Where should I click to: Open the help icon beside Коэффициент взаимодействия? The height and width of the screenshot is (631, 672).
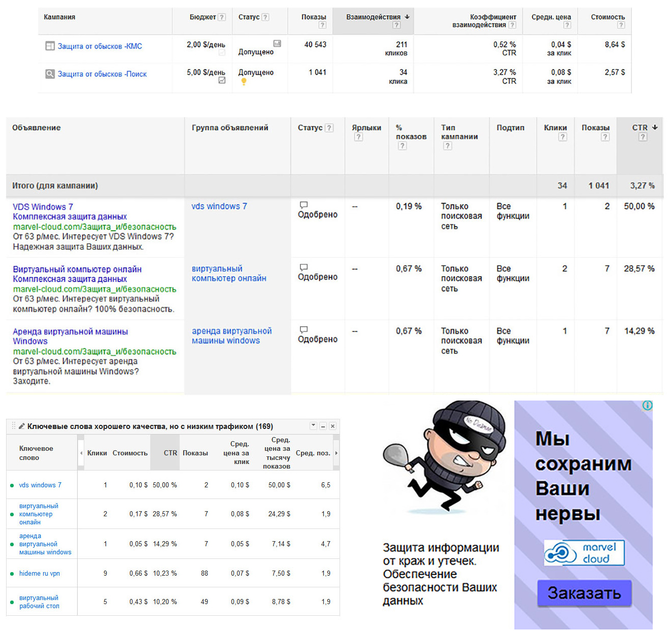(x=513, y=25)
